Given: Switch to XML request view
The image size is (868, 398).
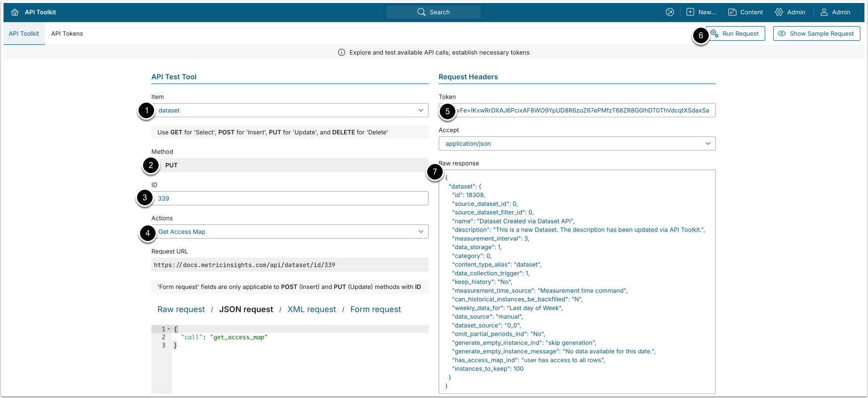Looking at the screenshot, I should coord(311,309).
